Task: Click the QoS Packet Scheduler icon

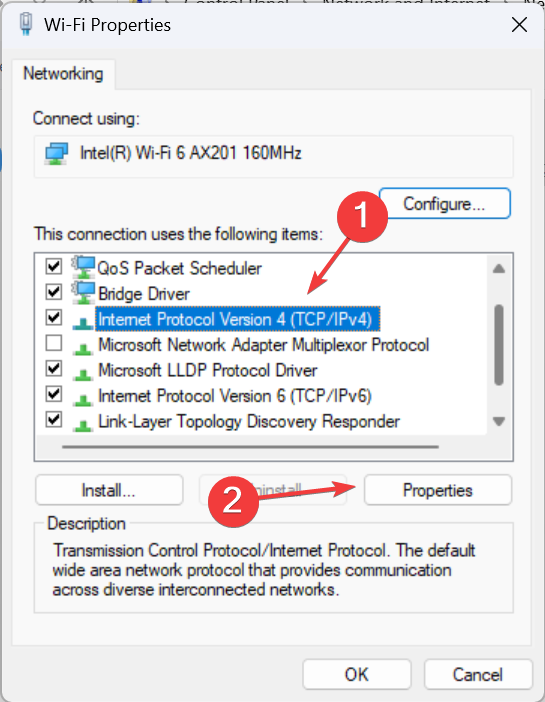Action: click(x=84, y=268)
